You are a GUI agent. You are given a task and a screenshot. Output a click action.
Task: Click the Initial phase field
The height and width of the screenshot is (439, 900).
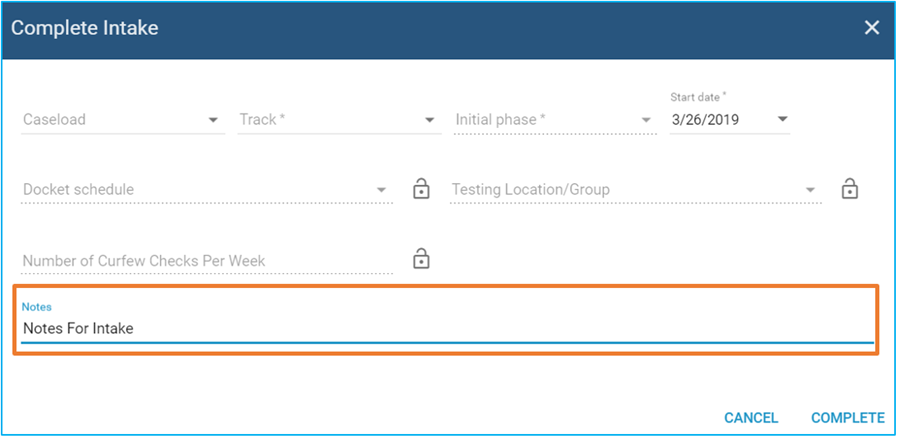pos(545,120)
